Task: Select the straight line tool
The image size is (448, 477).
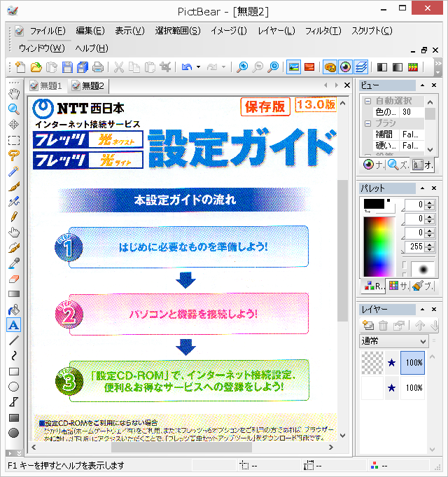Action: (14, 340)
